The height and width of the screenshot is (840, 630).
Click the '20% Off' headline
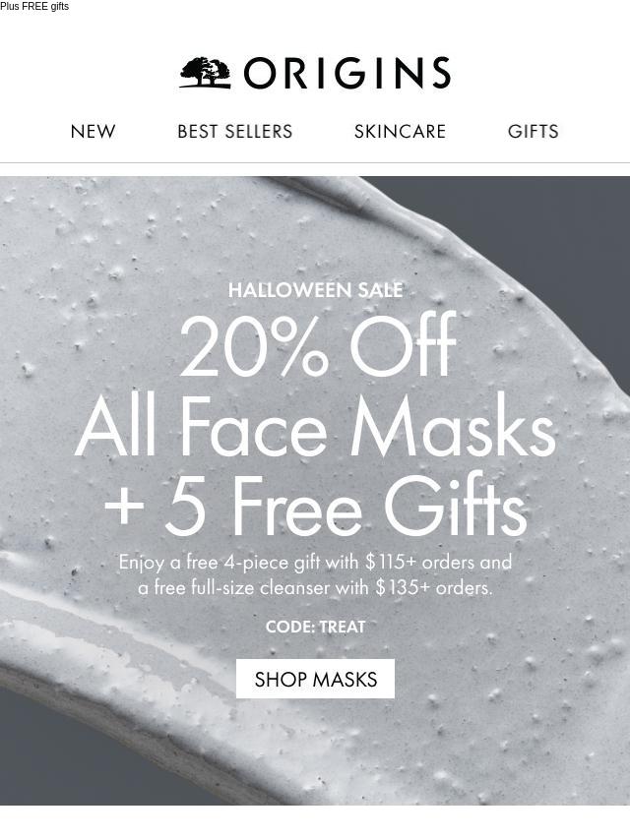(317, 345)
